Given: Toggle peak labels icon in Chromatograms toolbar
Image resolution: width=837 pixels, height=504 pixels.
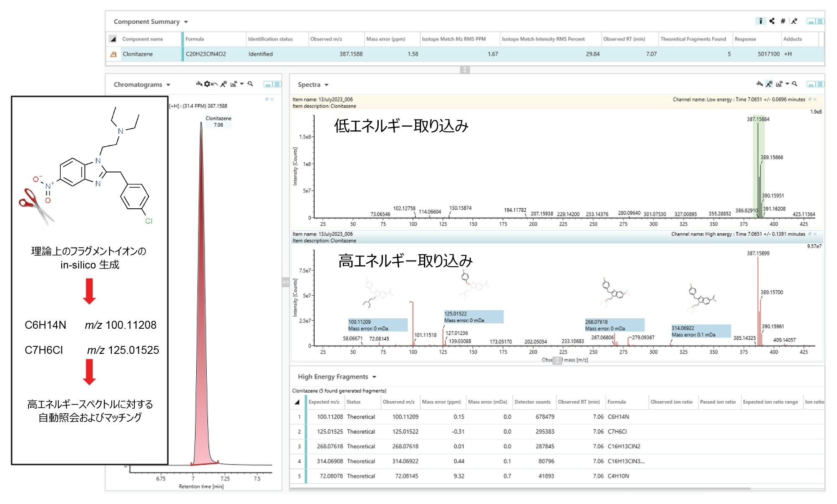Looking at the screenshot, I should pyautogui.click(x=223, y=84).
